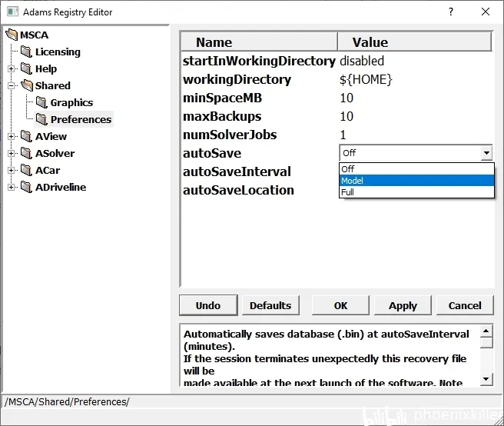Viewport: 504px width, 426px height.
Task: Click the Value column header
Action: click(x=414, y=42)
